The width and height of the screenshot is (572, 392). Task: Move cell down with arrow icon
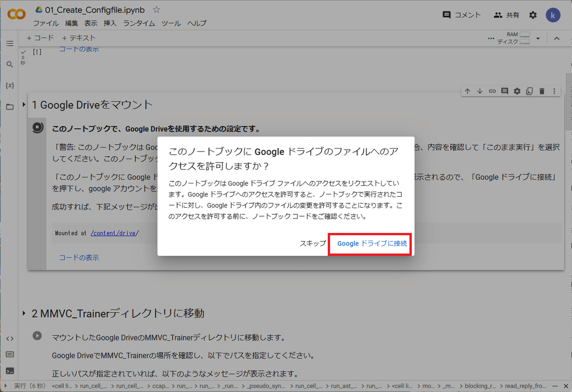coord(480,91)
